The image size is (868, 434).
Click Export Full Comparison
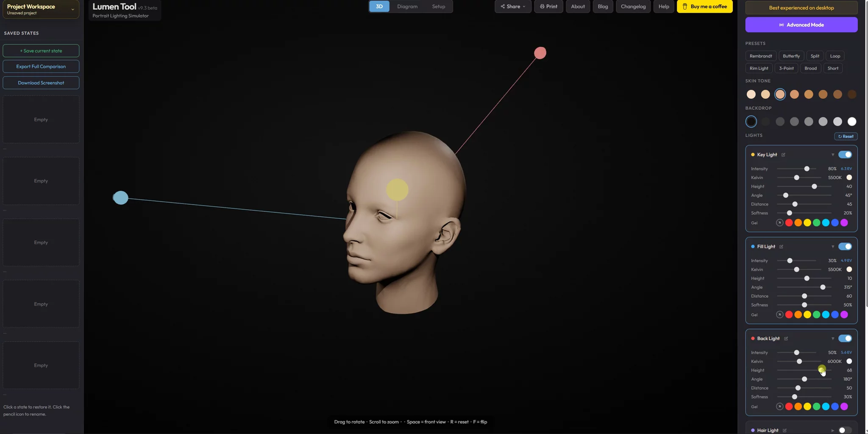coord(41,67)
